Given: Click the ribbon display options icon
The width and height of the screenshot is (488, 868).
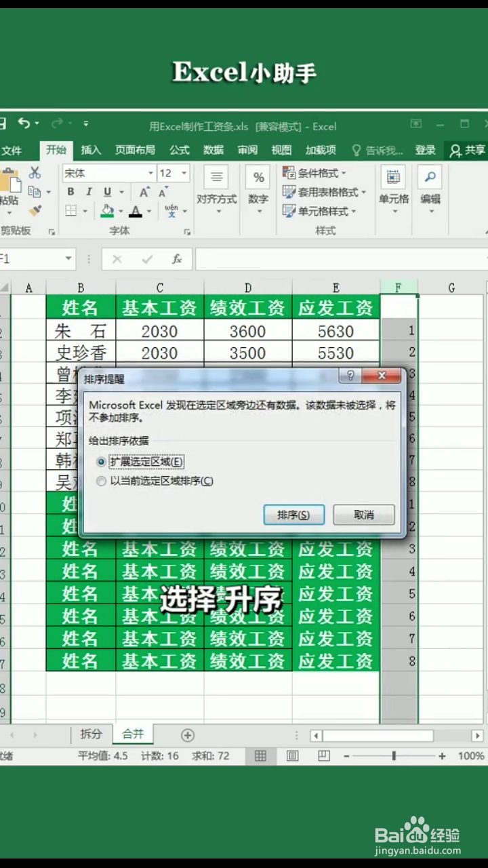Looking at the screenshot, I should click(416, 124).
